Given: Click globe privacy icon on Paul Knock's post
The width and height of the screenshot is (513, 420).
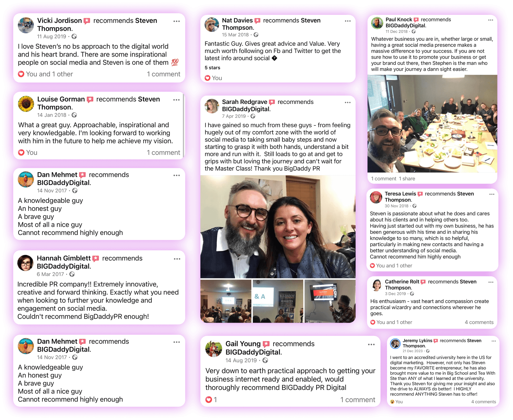Looking at the screenshot, I should (x=414, y=32).
